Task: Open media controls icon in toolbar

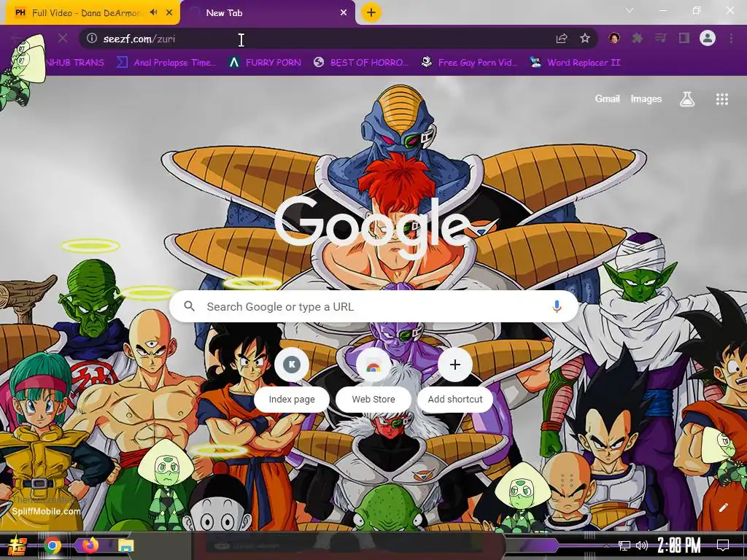Action: coord(661,39)
